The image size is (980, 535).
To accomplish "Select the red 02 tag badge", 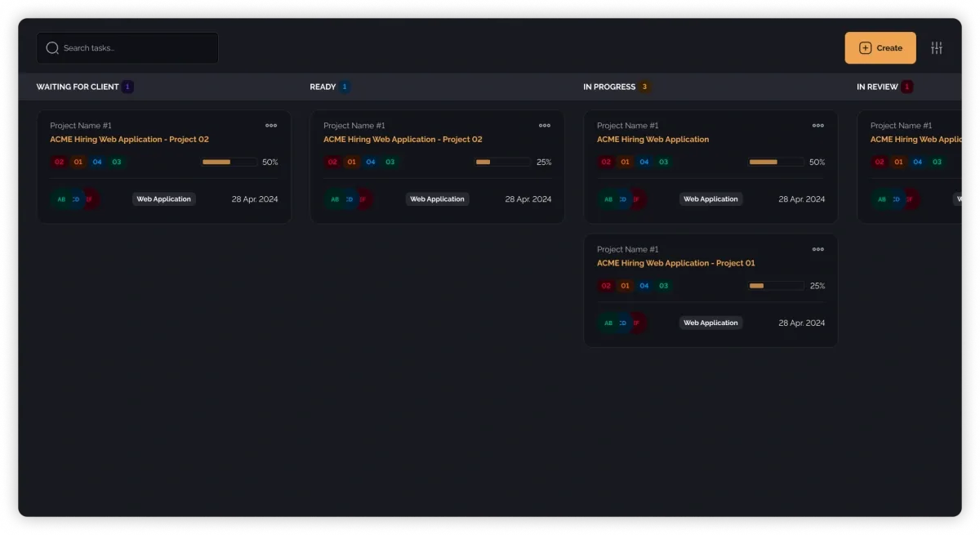I will click(x=59, y=162).
